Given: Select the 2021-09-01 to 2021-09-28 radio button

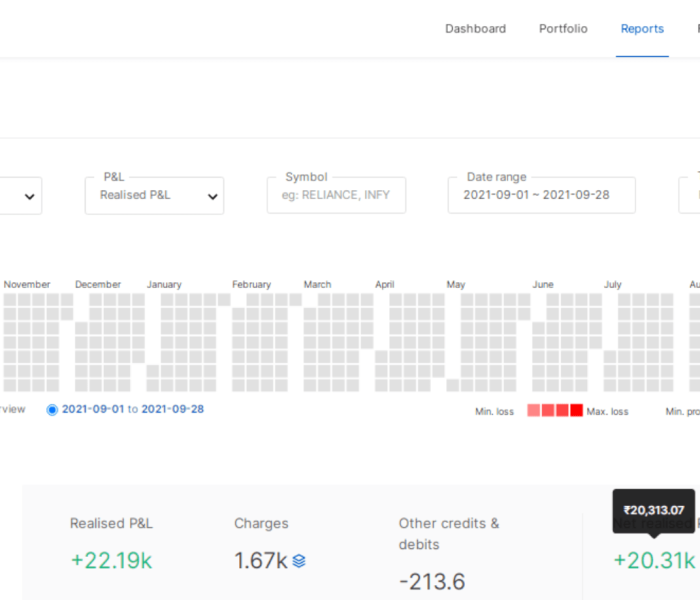Looking at the screenshot, I should [52, 409].
